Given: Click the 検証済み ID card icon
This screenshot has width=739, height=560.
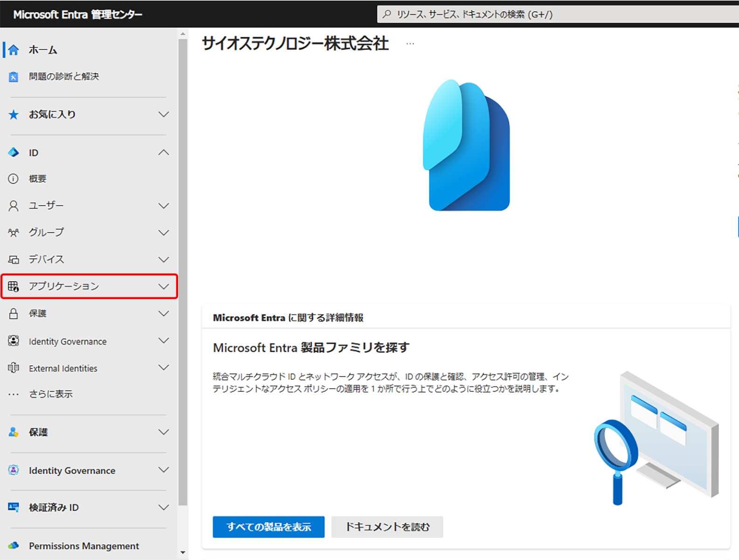Looking at the screenshot, I should pyautogui.click(x=14, y=507).
